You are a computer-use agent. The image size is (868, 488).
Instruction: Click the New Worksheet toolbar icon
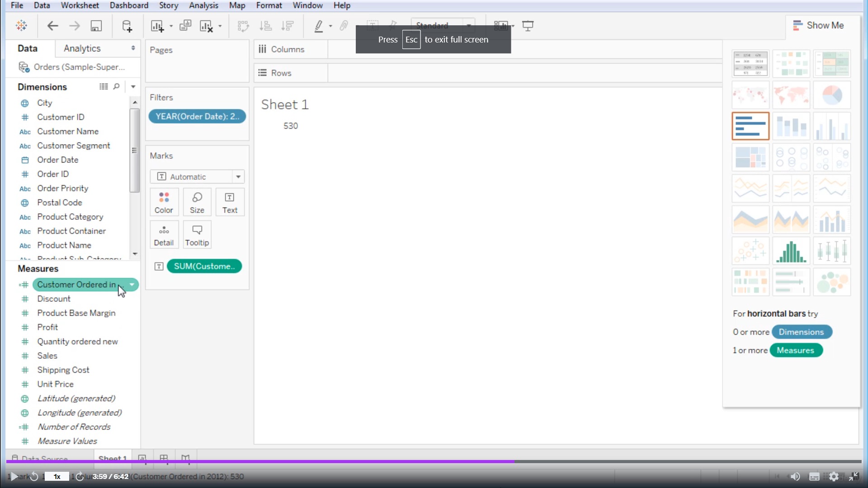157,26
